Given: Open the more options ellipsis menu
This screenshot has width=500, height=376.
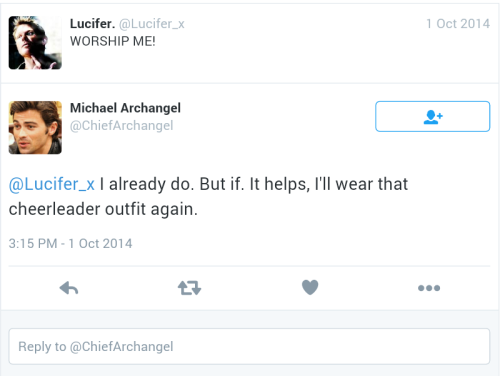Looking at the screenshot, I should [x=429, y=288].
